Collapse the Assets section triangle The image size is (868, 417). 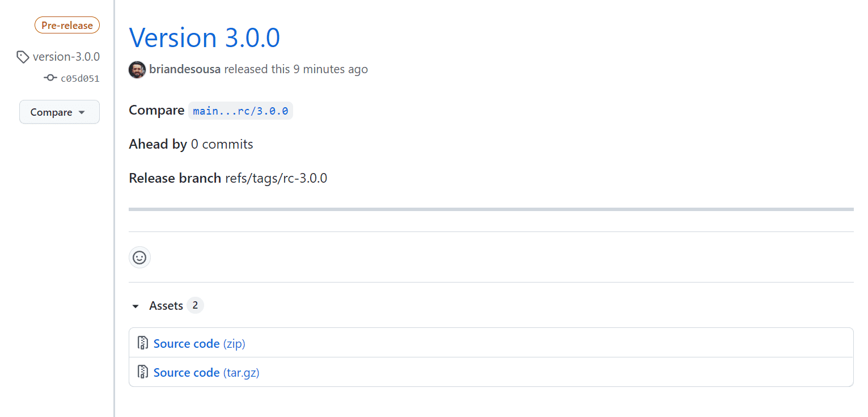coord(135,306)
